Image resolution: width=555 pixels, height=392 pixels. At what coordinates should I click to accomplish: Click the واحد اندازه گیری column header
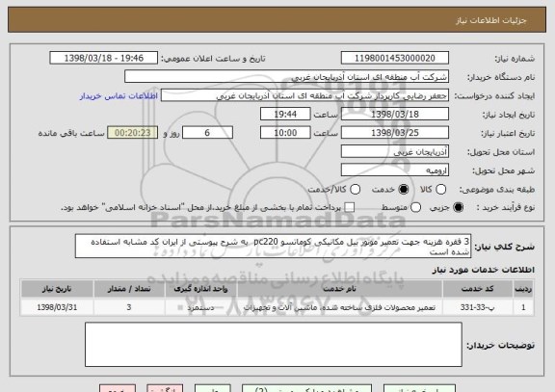coord(201,289)
